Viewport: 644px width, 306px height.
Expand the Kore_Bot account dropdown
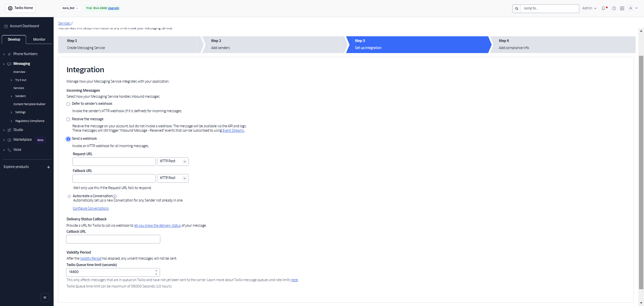[70, 8]
